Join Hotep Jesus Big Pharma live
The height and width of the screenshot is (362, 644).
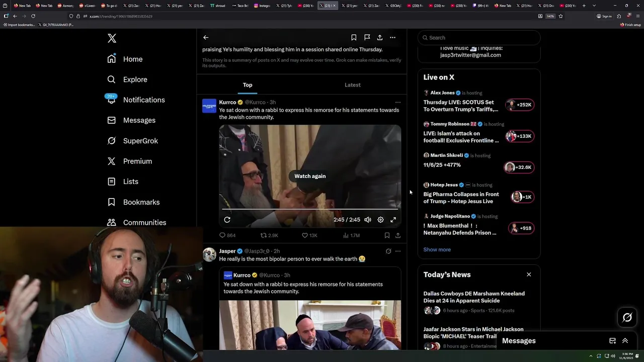pos(522,197)
